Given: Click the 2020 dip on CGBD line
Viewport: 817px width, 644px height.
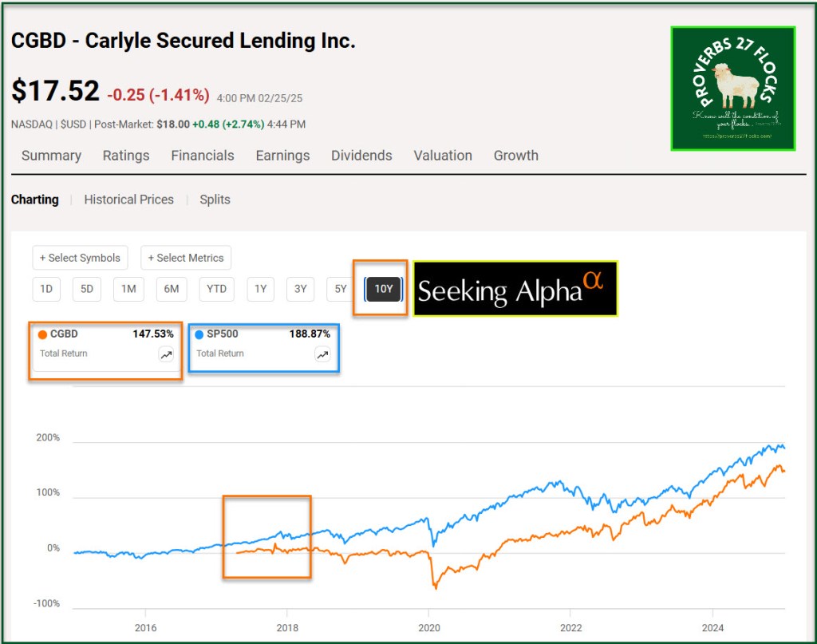Looking at the screenshot, I should (x=436, y=587).
